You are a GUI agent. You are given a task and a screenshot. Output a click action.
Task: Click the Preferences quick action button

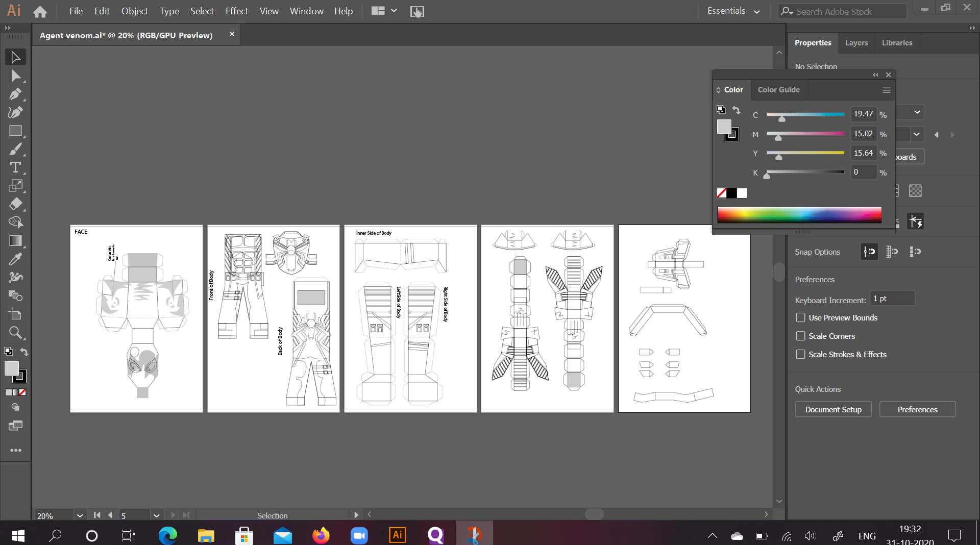918,409
